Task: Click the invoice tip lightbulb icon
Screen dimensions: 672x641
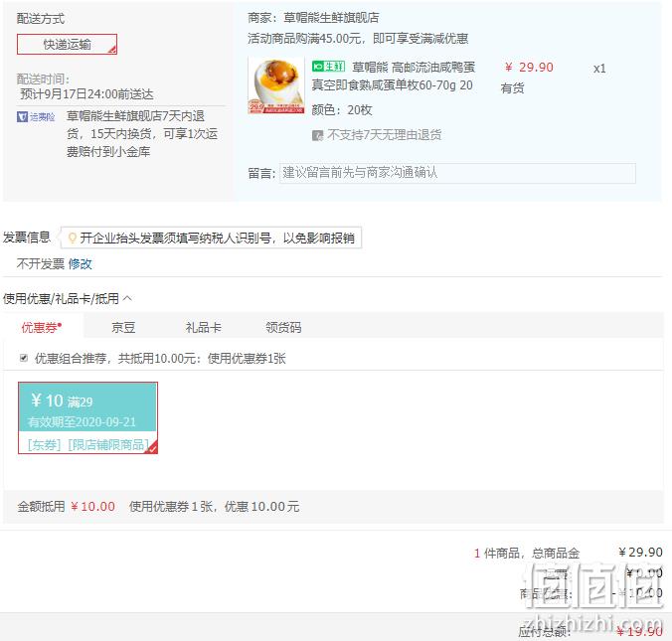Action: point(72,238)
